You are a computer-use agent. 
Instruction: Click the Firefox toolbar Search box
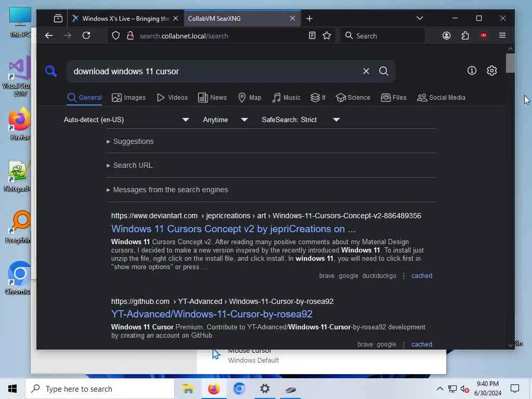click(x=383, y=36)
